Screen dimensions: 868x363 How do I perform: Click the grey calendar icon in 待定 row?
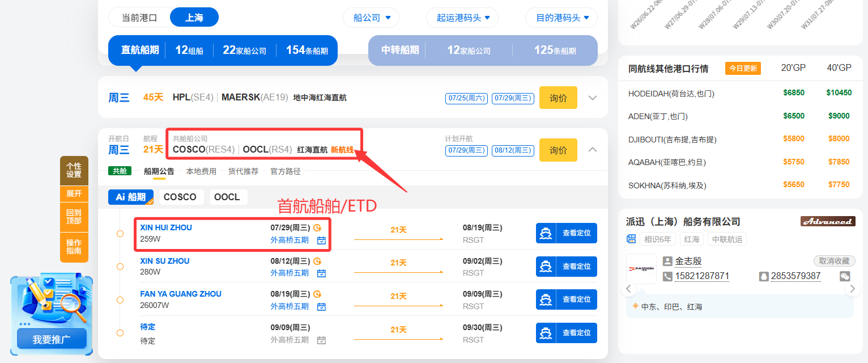tap(321, 340)
